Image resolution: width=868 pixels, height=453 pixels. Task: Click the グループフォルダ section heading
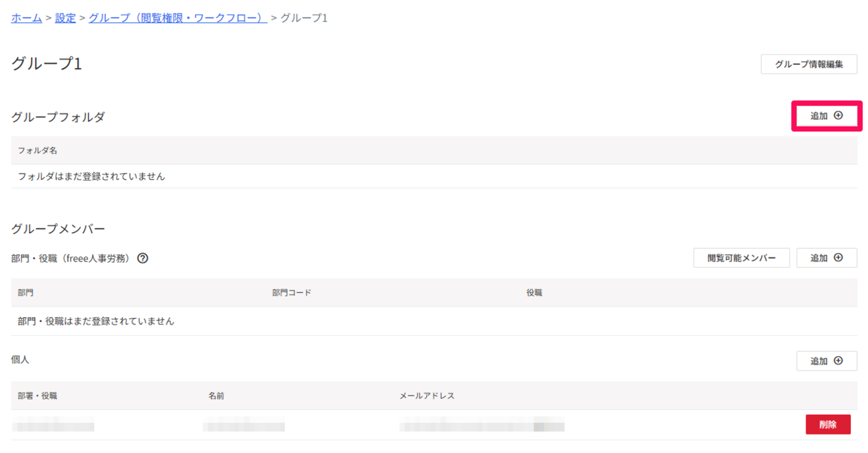click(x=58, y=117)
